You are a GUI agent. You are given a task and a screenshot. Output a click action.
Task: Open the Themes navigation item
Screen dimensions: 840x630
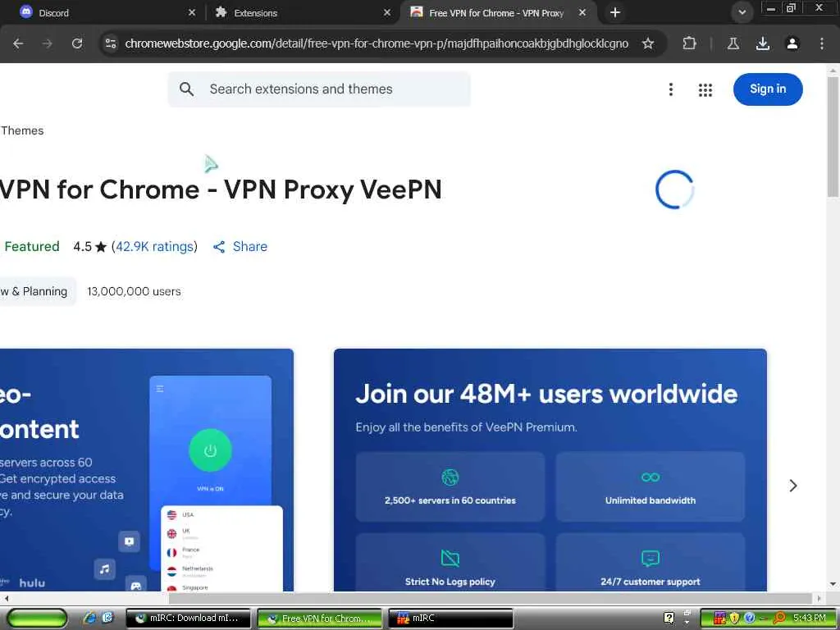[22, 130]
